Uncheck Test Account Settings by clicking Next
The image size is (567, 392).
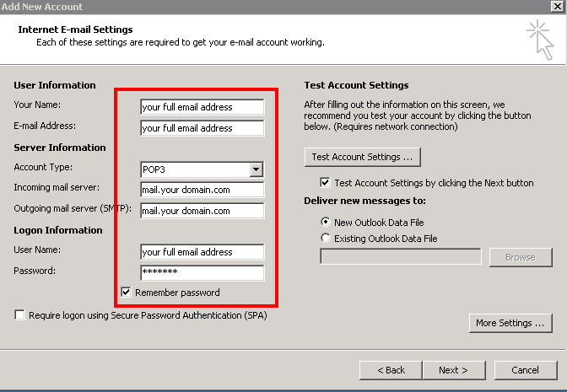[x=325, y=182]
